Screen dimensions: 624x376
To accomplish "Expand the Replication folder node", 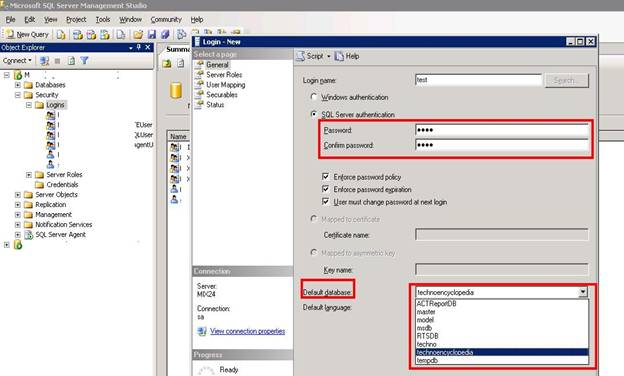I will (18, 205).
